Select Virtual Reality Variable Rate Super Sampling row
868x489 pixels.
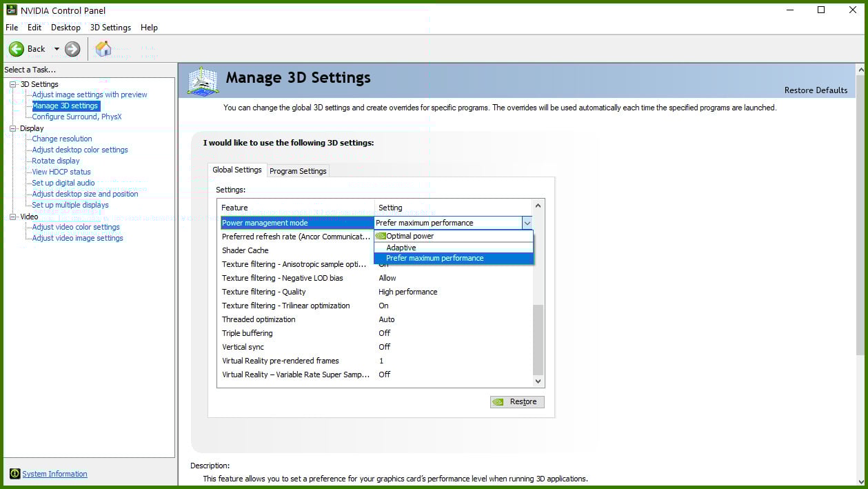pos(376,375)
